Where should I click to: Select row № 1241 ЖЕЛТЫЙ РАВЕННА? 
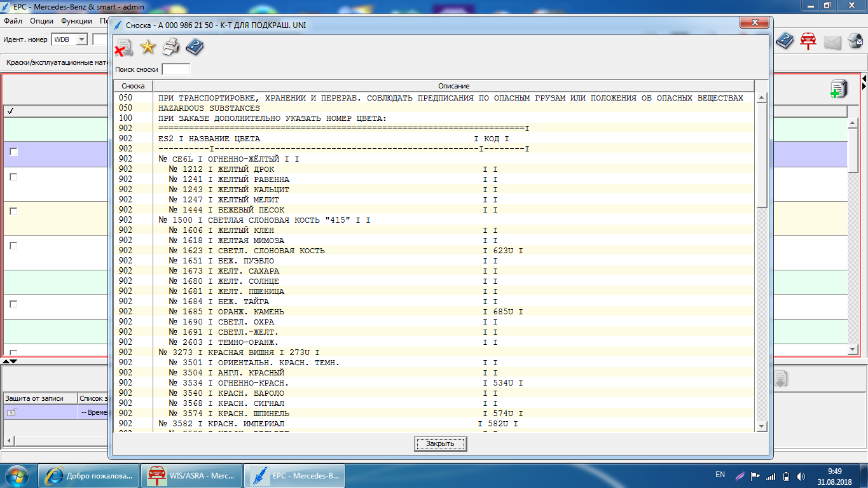coord(434,179)
